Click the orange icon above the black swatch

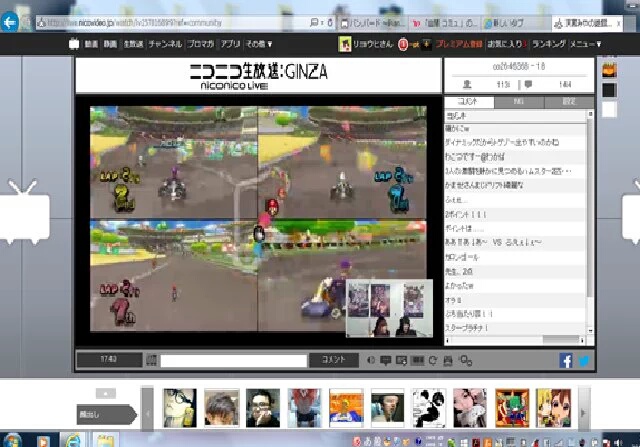click(x=609, y=70)
